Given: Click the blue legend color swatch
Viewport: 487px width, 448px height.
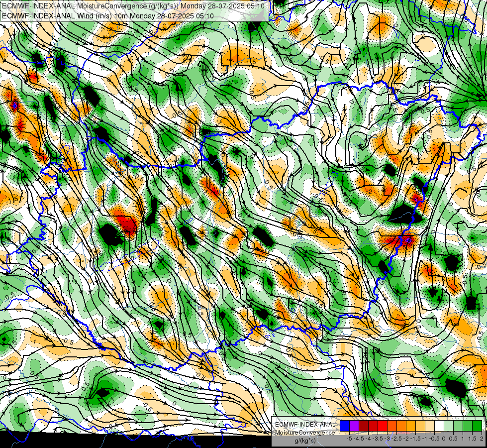Looking at the screenshot, I should (x=345, y=426).
